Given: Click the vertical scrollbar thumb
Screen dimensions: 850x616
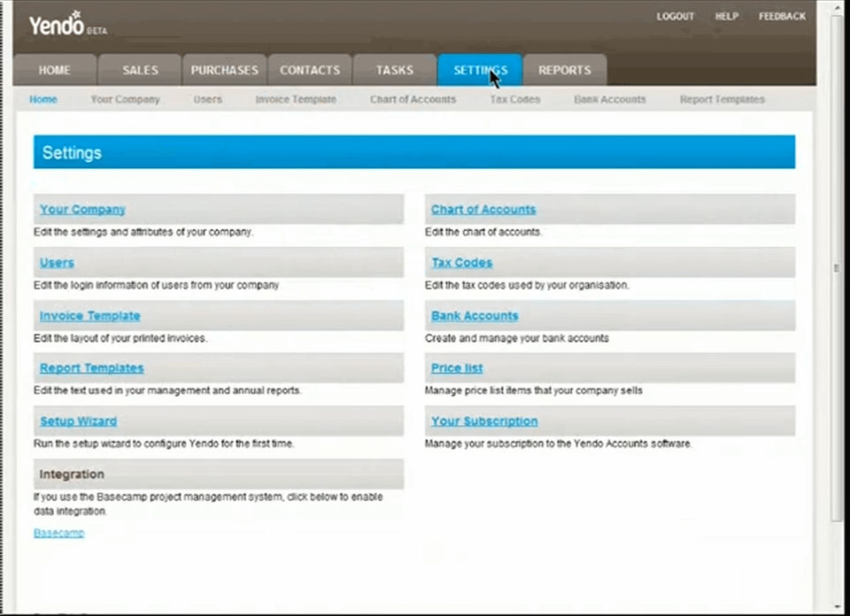Looking at the screenshot, I should coord(837,268).
